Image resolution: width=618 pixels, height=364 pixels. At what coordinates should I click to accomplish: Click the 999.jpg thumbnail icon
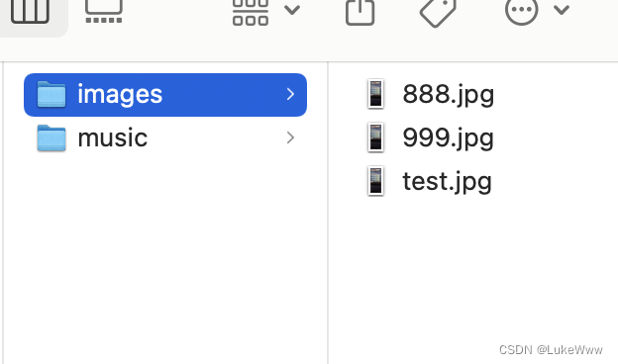point(375,137)
